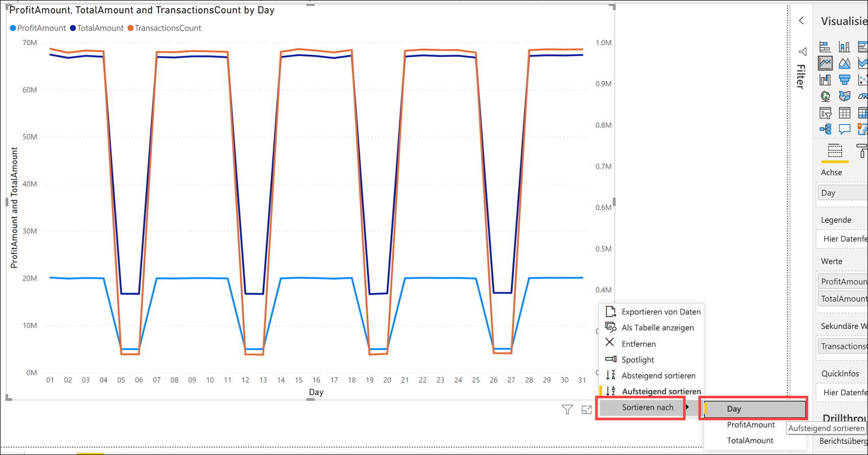Click the 'QuickInfos' section label

[x=840, y=374]
